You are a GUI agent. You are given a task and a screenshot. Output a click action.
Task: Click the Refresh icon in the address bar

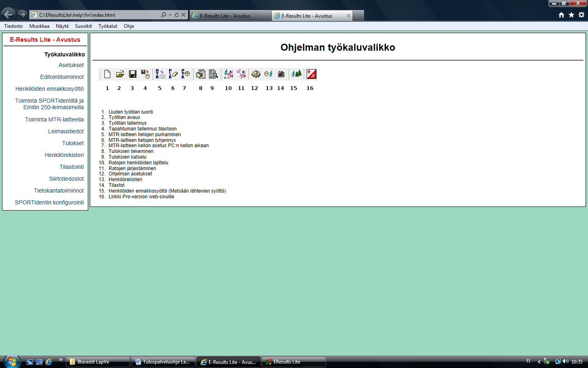pos(177,15)
